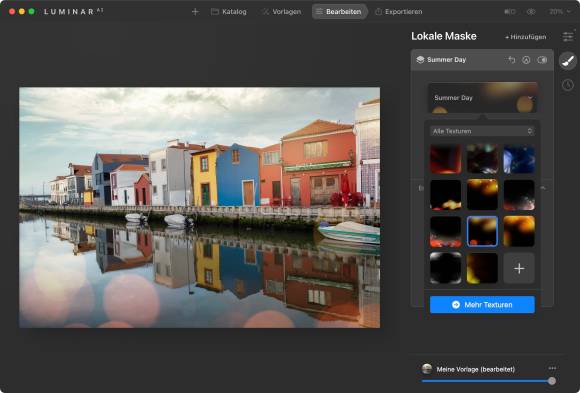The width and height of the screenshot is (580, 393).
Task: Open the three-dots menu for Meine Vorlage
Action: (553, 368)
